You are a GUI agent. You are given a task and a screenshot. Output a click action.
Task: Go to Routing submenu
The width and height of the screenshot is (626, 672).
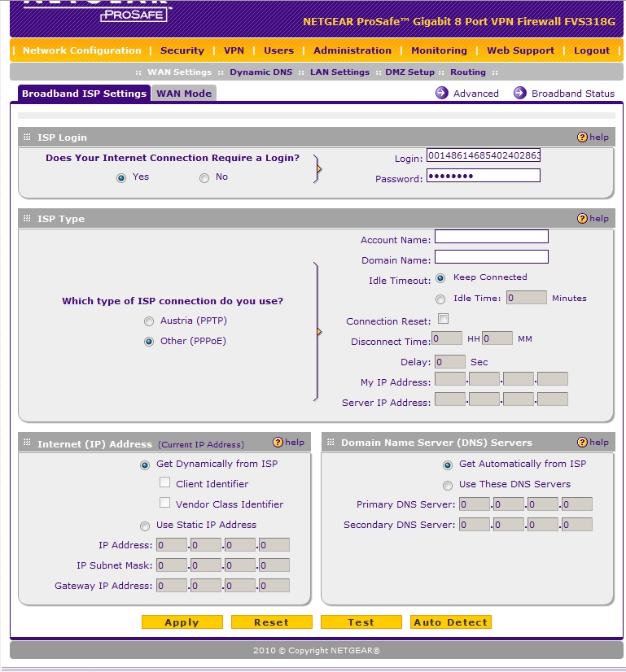click(468, 72)
